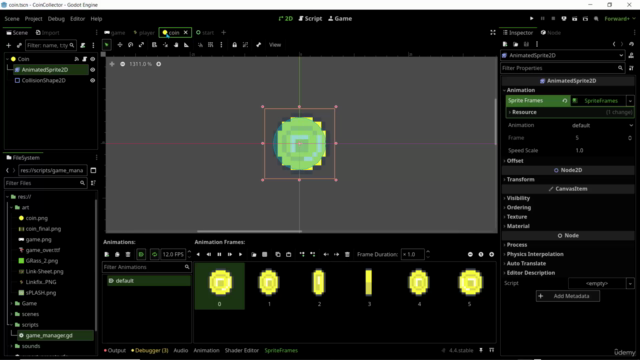Choose the Rotate Mode tool
640x360 pixels.
click(x=131, y=45)
